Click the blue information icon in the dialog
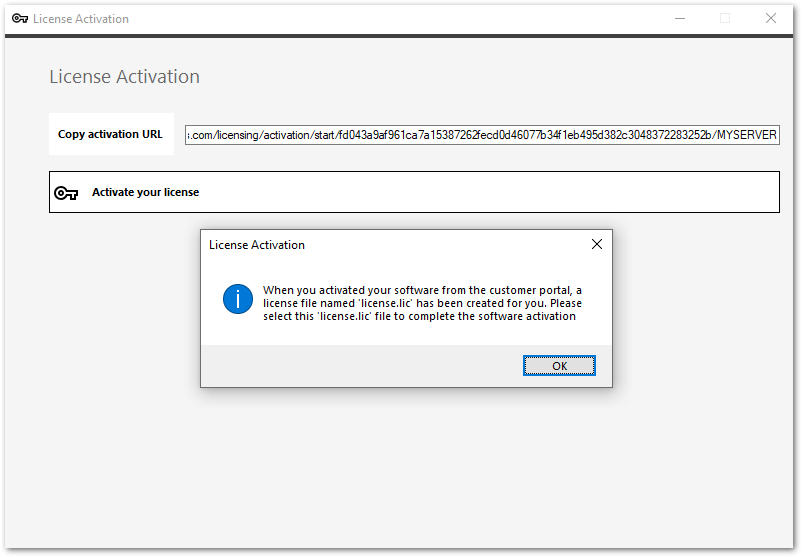Viewport: 802px width, 557px height. [238, 298]
